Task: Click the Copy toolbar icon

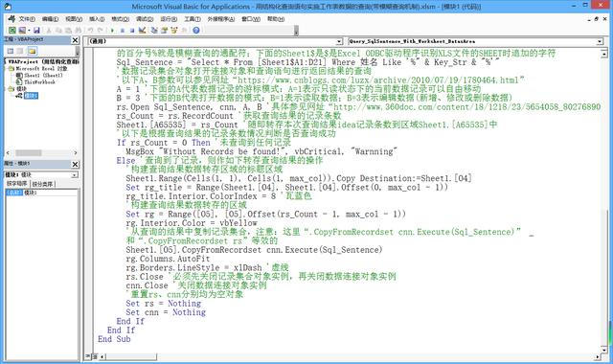Action: pos(58,30)
